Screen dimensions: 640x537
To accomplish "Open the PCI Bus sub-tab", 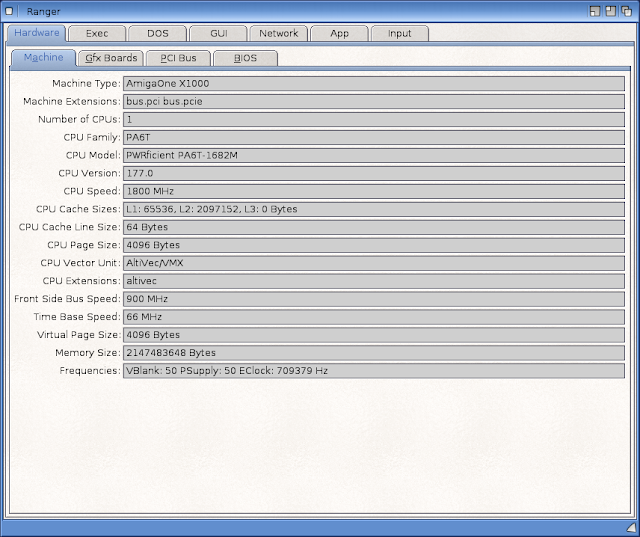I will click(x=178, y=58).
